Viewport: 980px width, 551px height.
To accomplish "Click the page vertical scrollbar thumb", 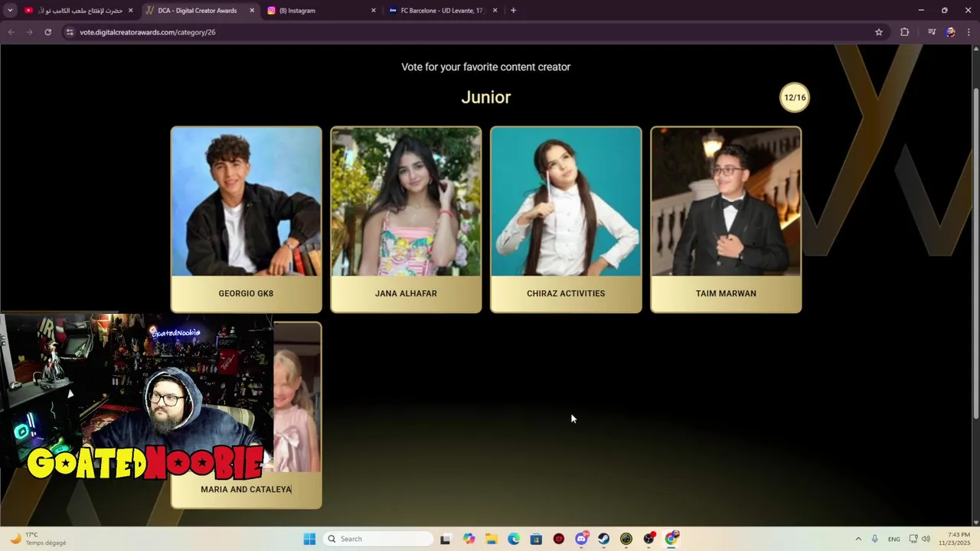I will point(975,253).
